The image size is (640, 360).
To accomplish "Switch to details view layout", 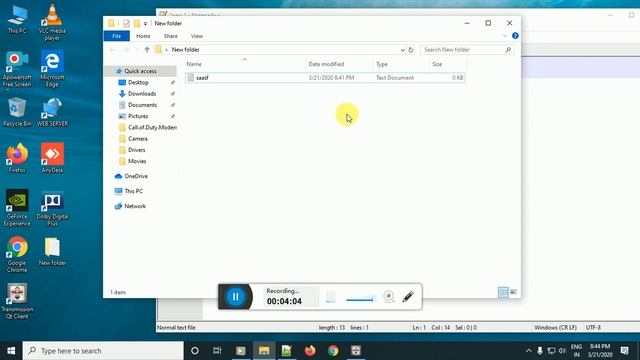I will (x=503, y=292).
